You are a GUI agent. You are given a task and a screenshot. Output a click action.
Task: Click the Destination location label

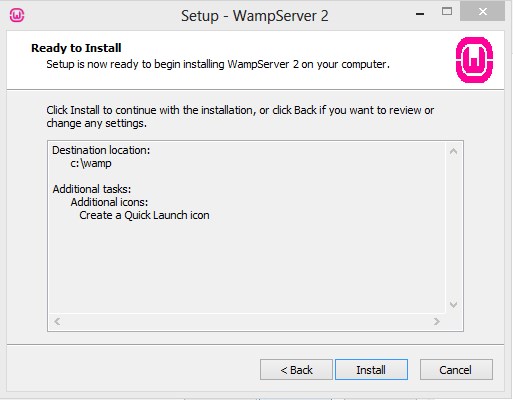[101, 150]
